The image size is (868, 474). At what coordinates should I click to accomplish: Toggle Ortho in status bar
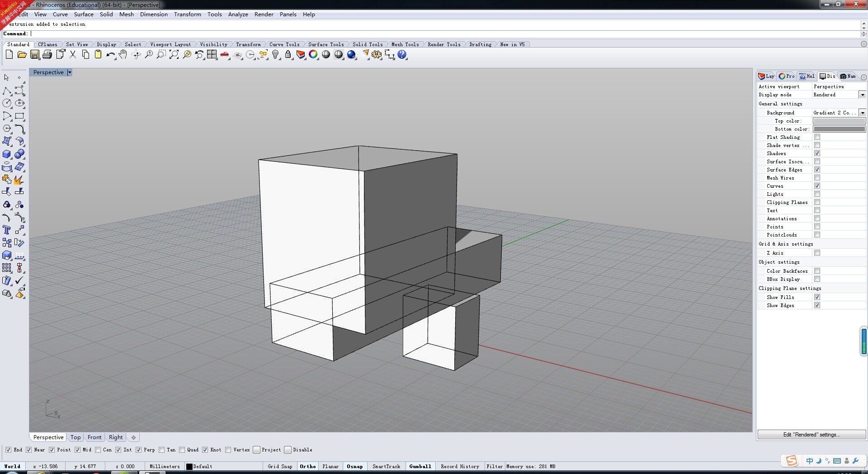point(308,466)
